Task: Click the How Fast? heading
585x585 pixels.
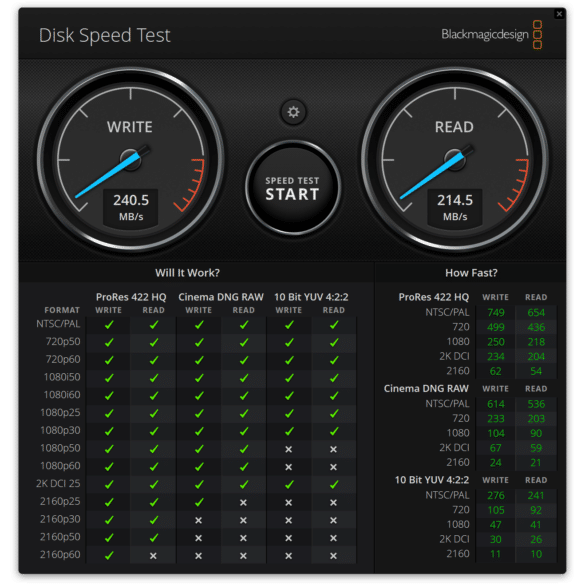Action: (x=471, y=273)
